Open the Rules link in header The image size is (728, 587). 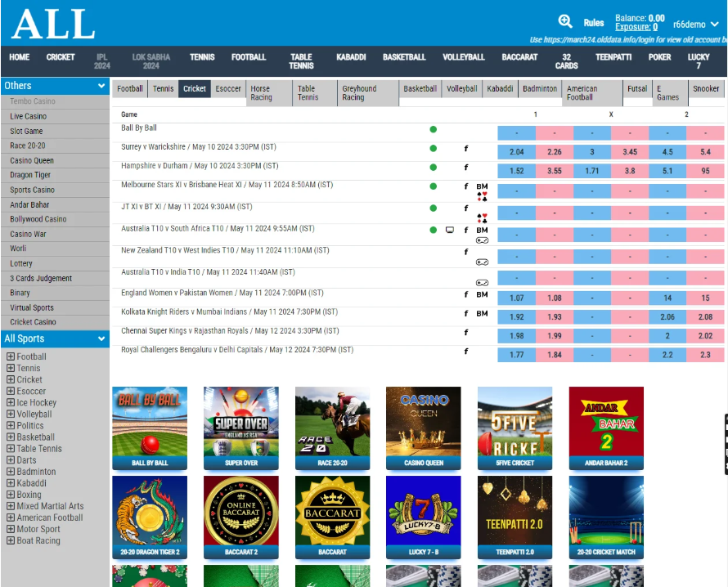tap(594, 23)
